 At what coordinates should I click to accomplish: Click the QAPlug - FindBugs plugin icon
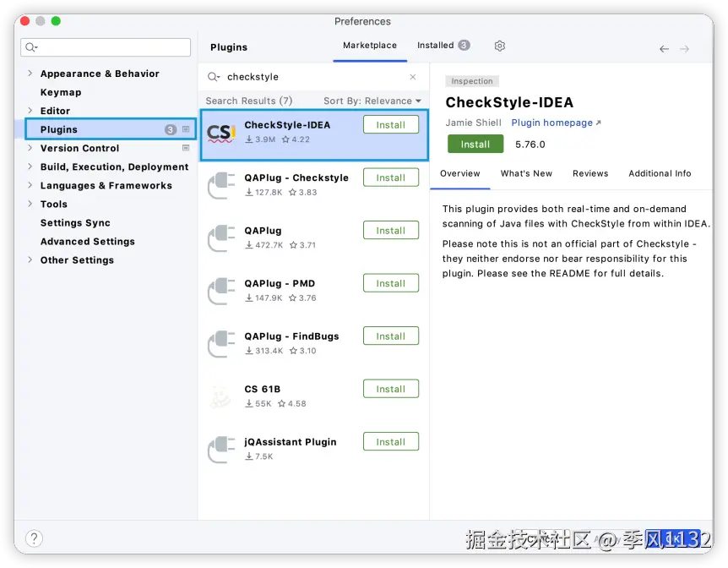pyautogui.click(x=221, y=344)
